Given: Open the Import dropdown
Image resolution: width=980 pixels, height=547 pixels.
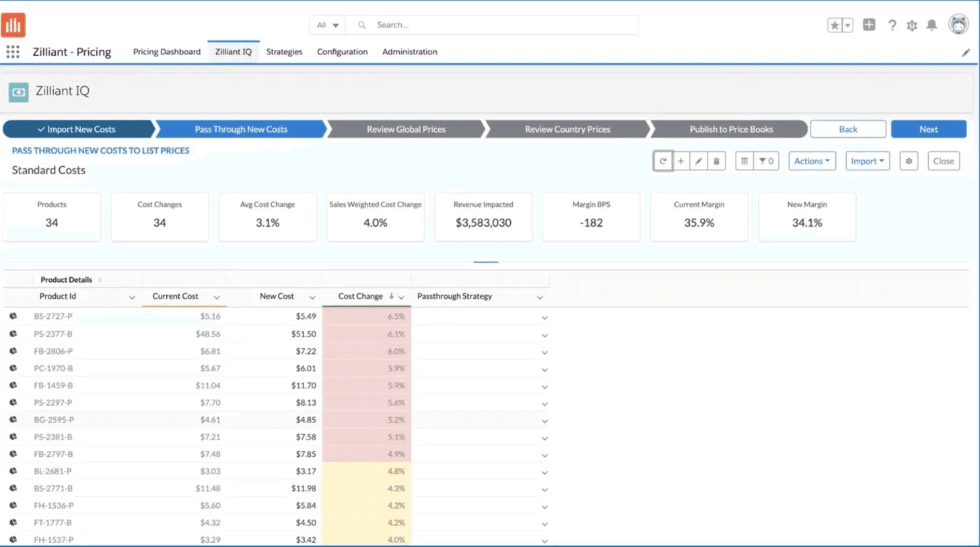Looking at the screenshot, I should pyautogui.click(x=868, y=161).
